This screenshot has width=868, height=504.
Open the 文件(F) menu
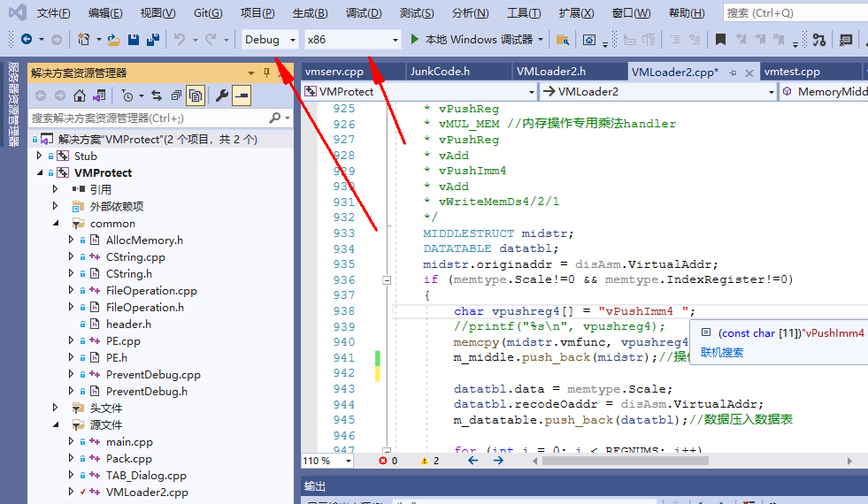point(54,12)
